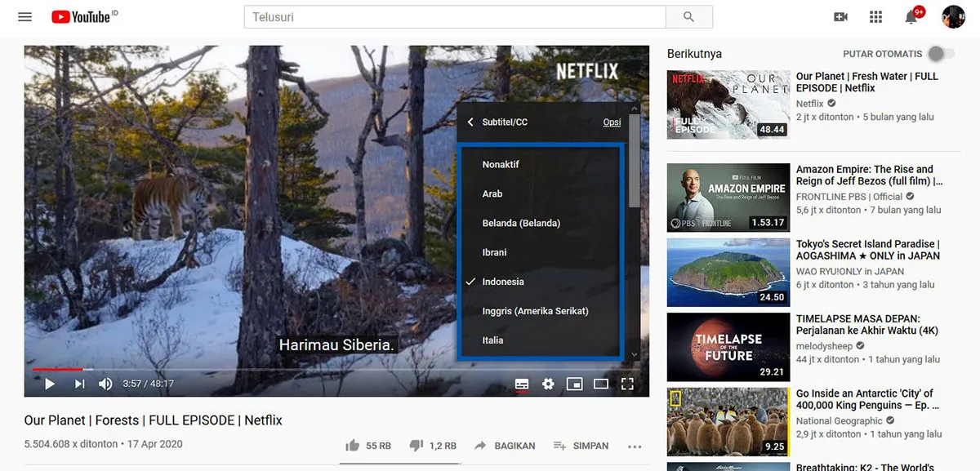The image size is (980, 471).
Task: Select Nonaktif to disable subtitles
Action: point(503,164)
